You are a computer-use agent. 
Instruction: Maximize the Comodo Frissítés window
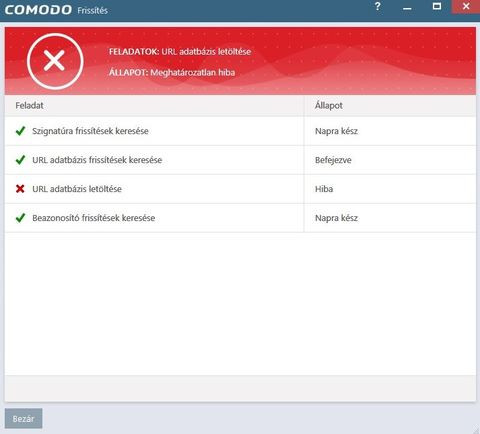(x=437, y=6)
